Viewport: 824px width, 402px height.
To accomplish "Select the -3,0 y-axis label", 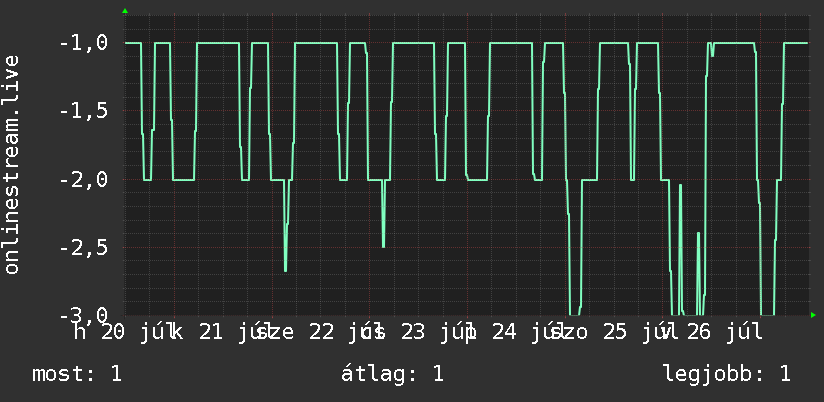I will pos(84,315).
